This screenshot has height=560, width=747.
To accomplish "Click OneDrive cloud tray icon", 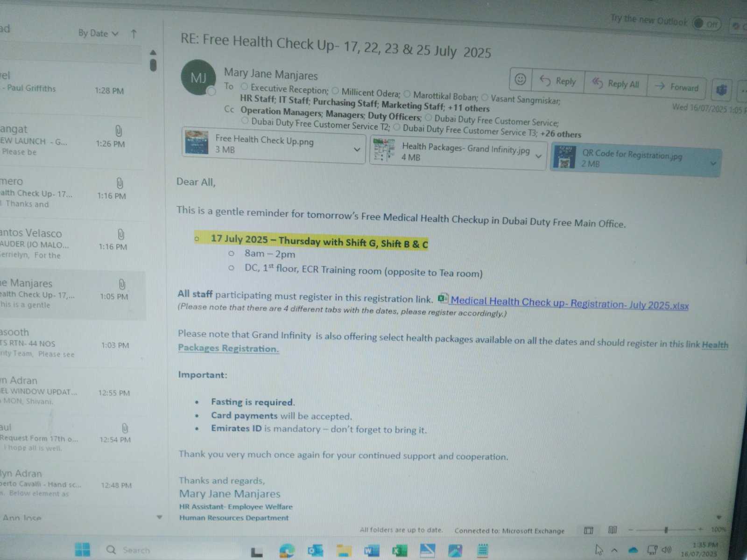I will [x=633, y=550].
